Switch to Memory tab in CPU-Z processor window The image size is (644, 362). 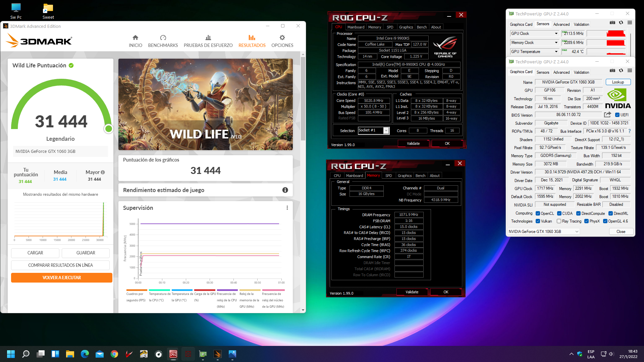coord(374,27)
